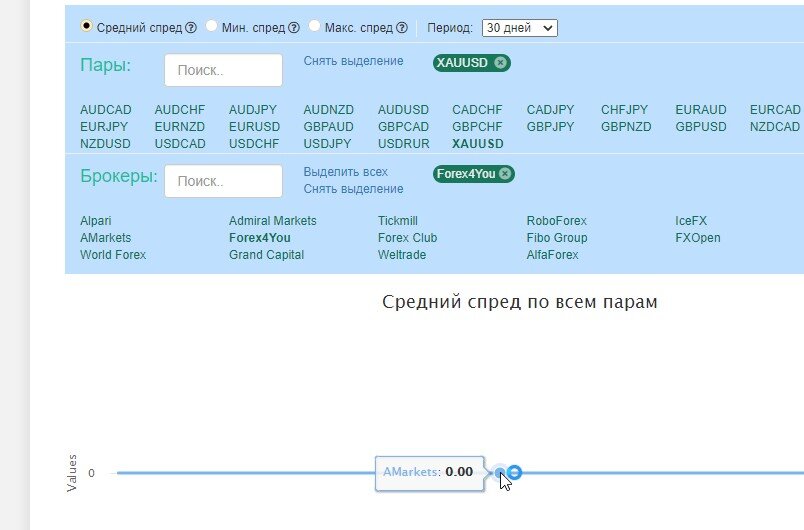Select the GBPCHF pair
804x530 pixels.
click(477, 127)
